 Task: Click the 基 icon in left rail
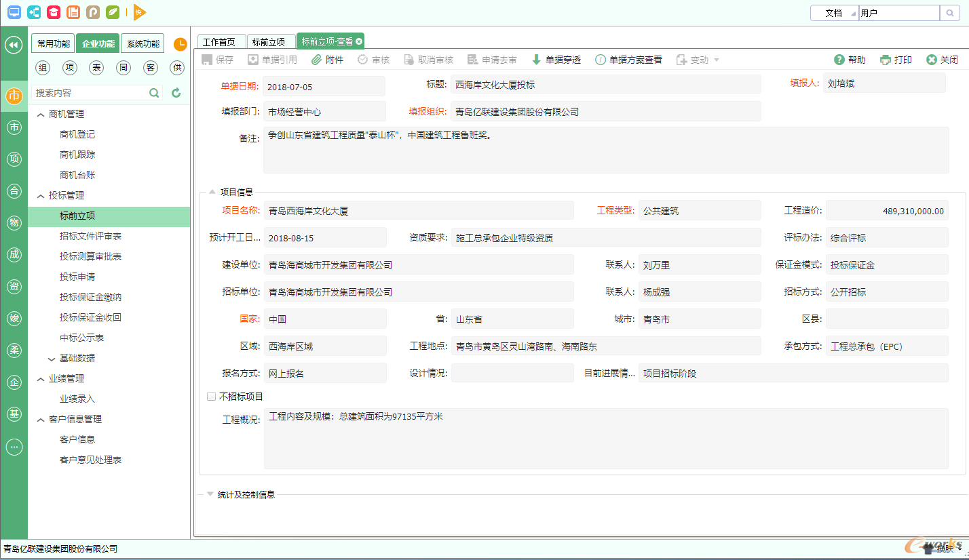tap(14, 414)
